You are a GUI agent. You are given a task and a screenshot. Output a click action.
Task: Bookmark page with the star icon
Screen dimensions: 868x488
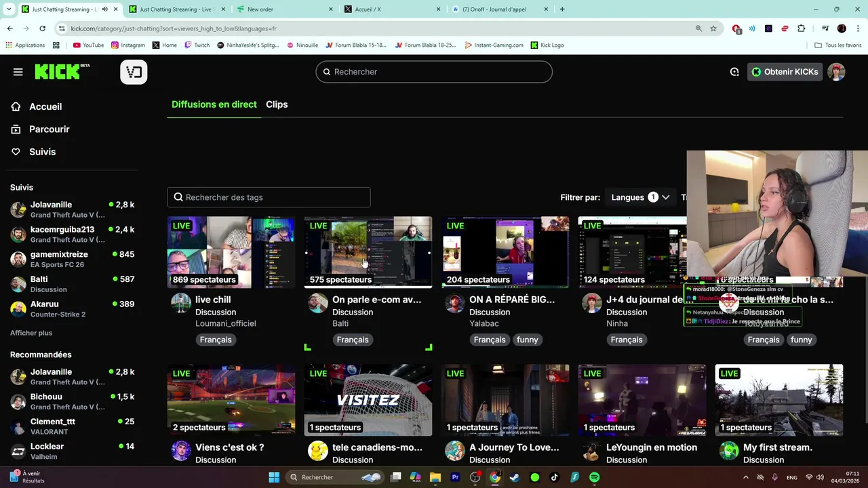point(713,28)
